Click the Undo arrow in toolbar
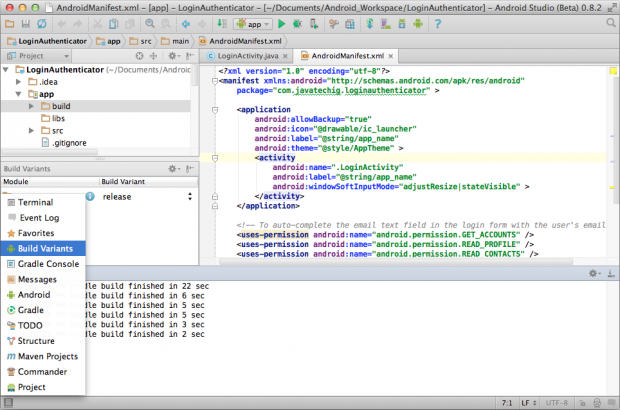The width and height of the screenshot is (620, 410). point(62,24)
